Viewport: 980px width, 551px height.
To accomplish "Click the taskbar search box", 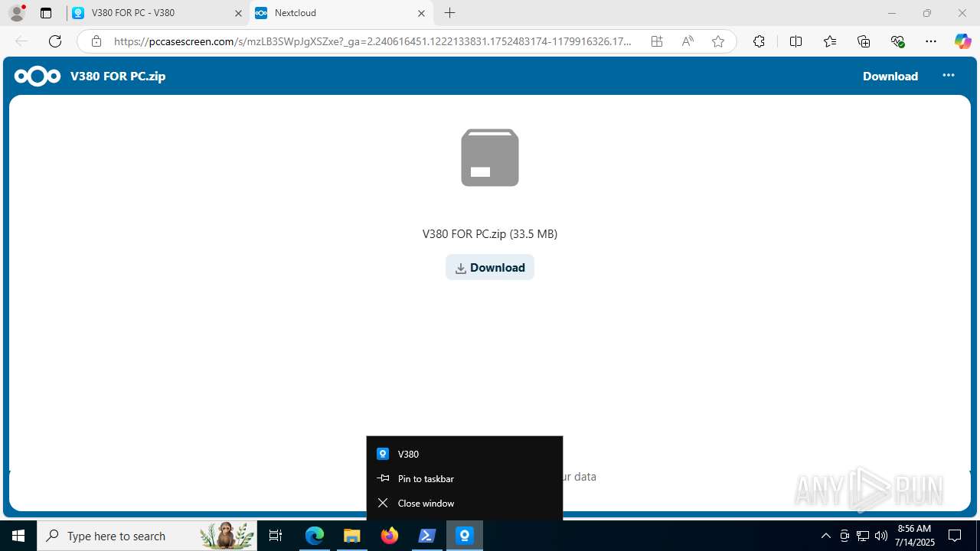I will tap(147, 536).
